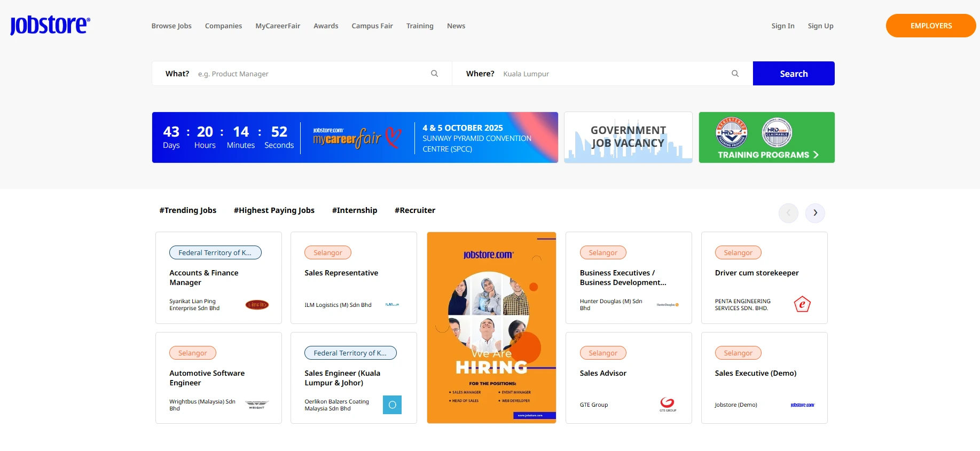Click ILM Logistics company logo
Viewport: 980px width, 451px height.
[392, 305]
